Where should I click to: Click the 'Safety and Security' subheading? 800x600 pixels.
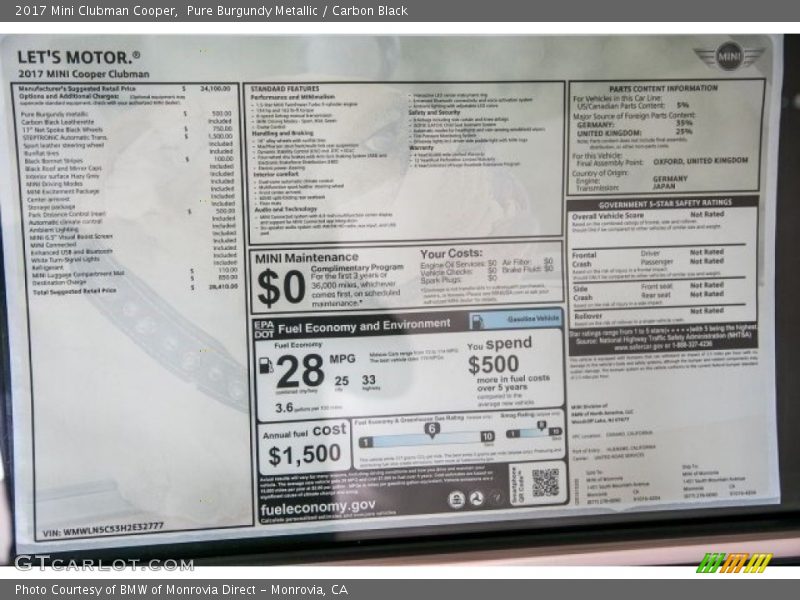(x=434, y=112)
